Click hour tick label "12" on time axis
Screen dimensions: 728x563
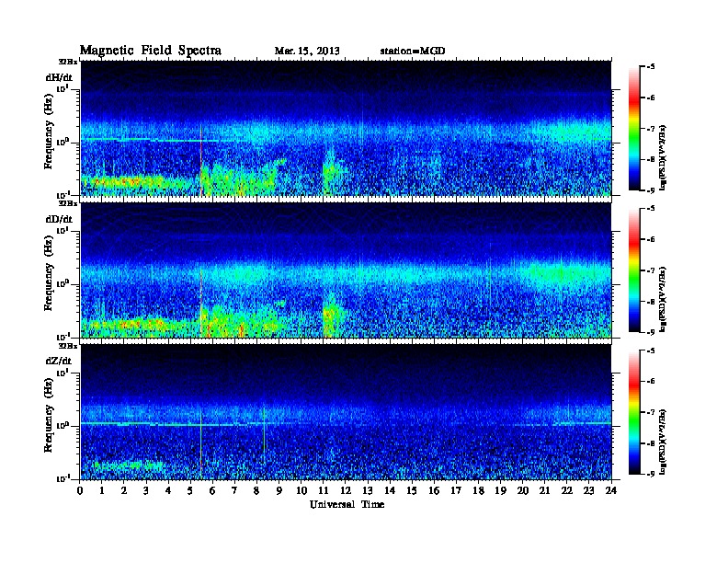(x=346, y=490)
